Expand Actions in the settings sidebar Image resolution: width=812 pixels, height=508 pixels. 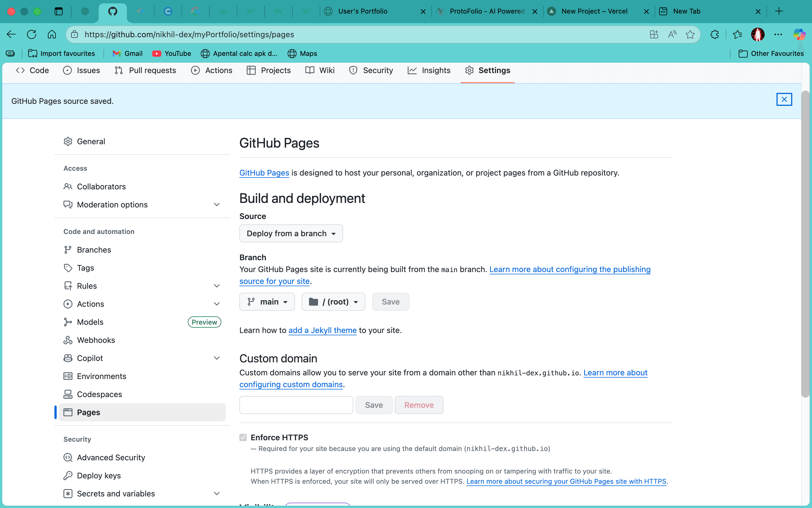pyautogui.click(x=217, y=304)
